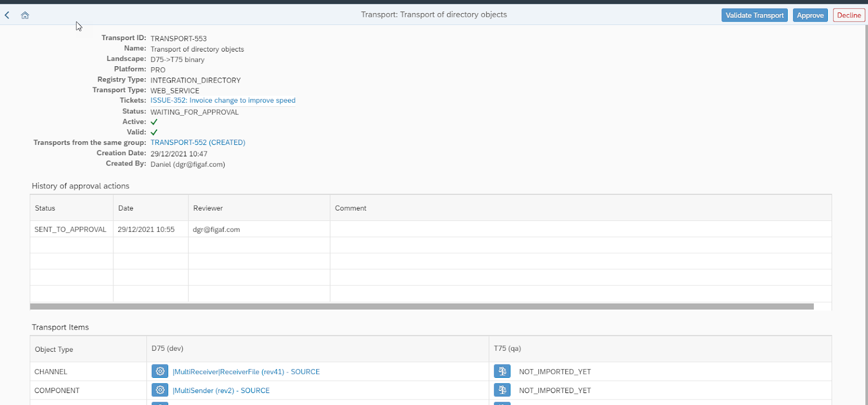Click the Creation Date value 29/12/2021 10:47
Image resolution: width=868 pixels, height=405 pixels.
[x=179, y=154]
